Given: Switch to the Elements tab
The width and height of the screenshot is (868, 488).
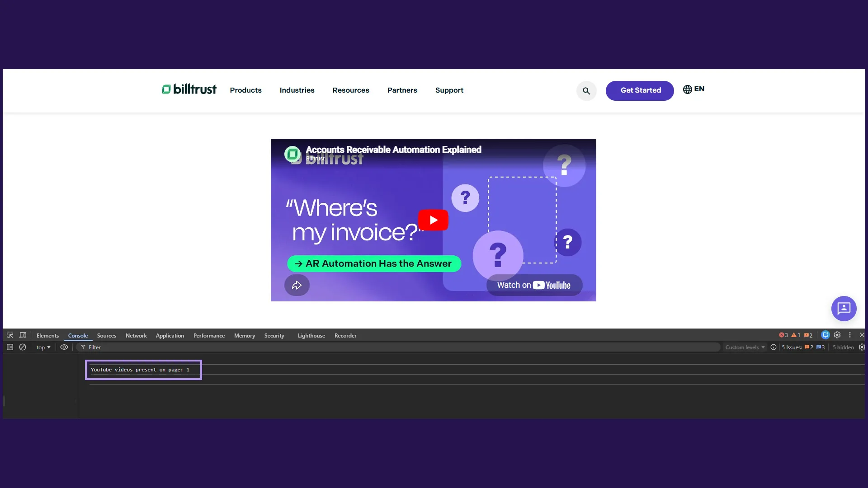Looking at the screenshot, I should (x=47, y=336).
